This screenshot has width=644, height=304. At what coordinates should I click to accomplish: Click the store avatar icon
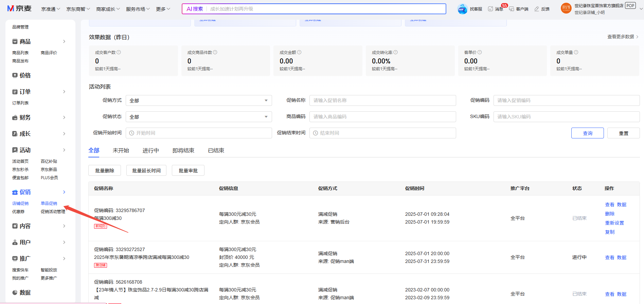566,8
